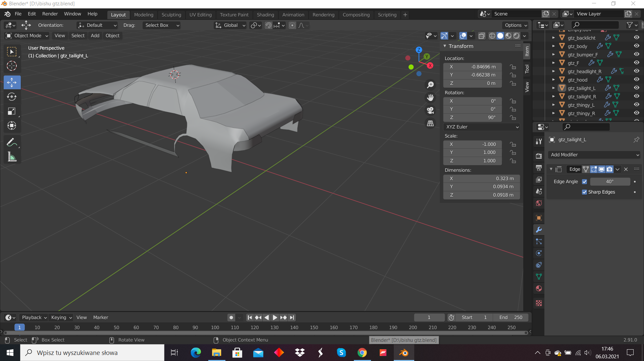
Task: Click the 3D Cursor tool
Action: click(12, 66)
